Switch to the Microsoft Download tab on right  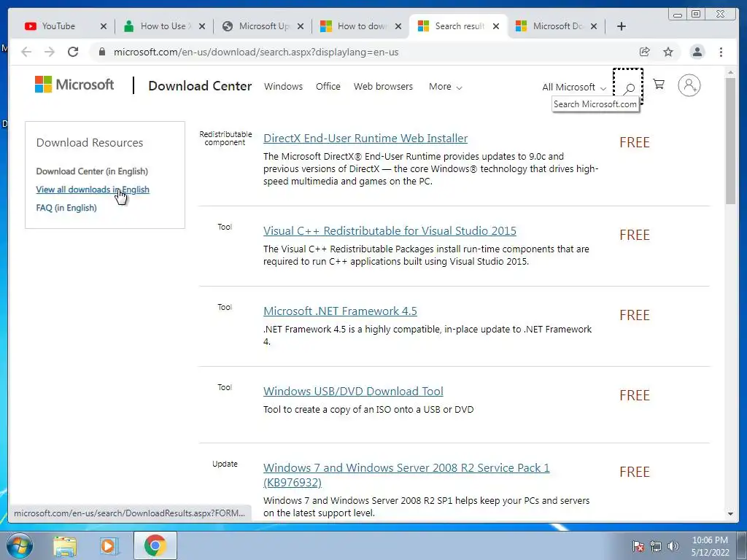555,26
